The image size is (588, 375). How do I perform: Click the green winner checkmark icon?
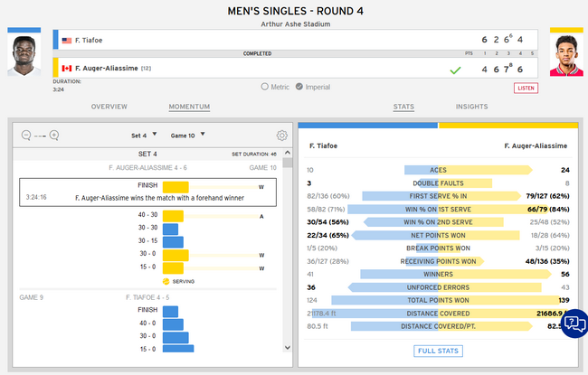[x=455, y=69]
